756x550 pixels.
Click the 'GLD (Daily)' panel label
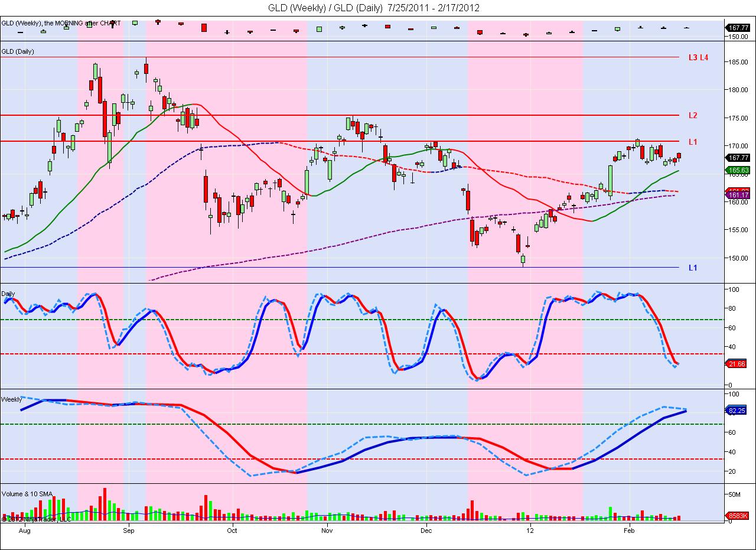[18, 51]
